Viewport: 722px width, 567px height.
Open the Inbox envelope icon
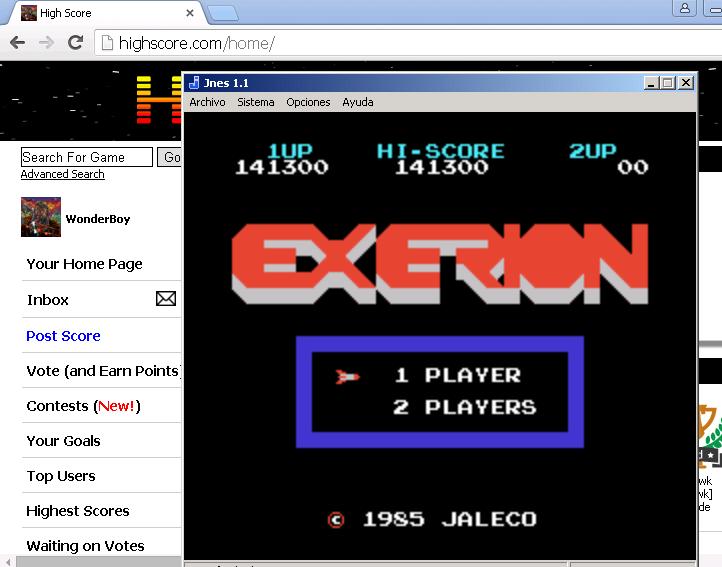(166, 299)
